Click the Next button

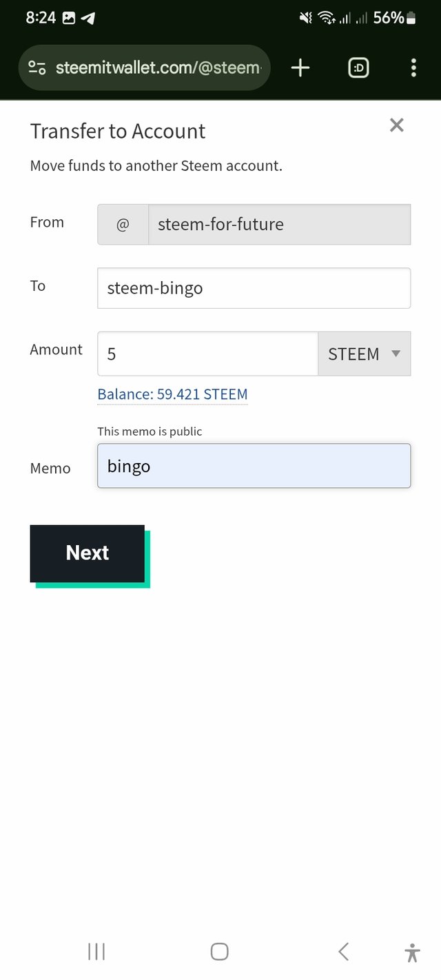tap(88, 553)
